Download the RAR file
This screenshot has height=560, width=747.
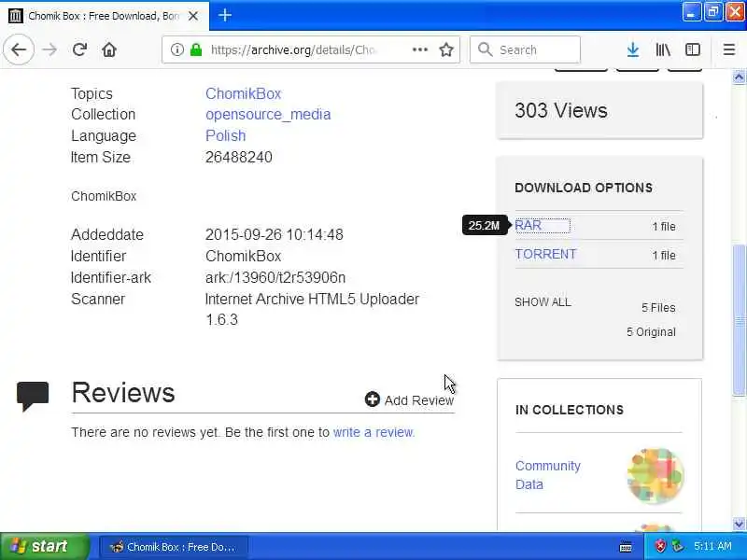[x=529, y=225]
